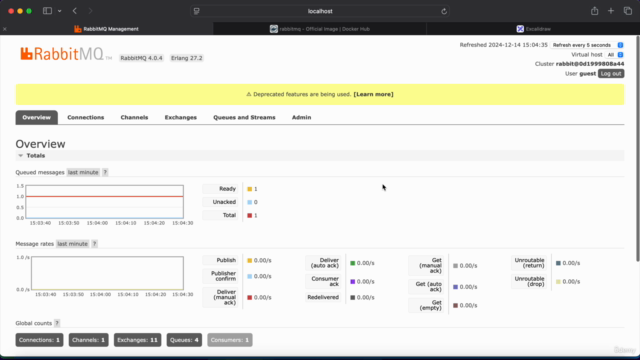Open the Exchanges tab
The image size is (640, 360).
[x=181, y=118]
